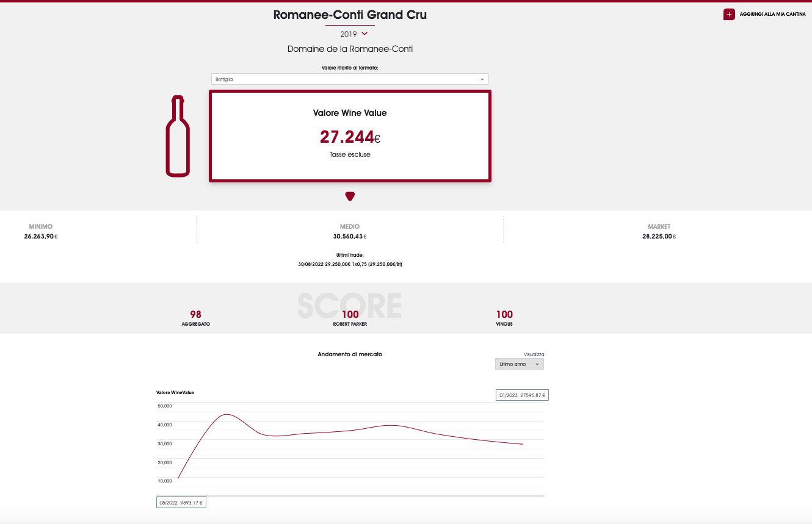
Task: Click the 'AGGIUNGI ALLA MIA CANTINA' link
Action: (x=772, y=15)
